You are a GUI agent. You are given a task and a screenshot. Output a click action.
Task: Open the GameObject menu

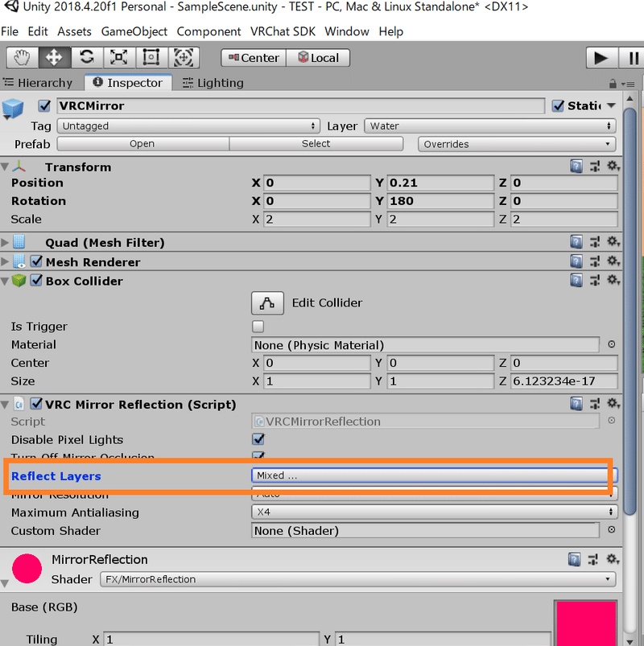134,31
